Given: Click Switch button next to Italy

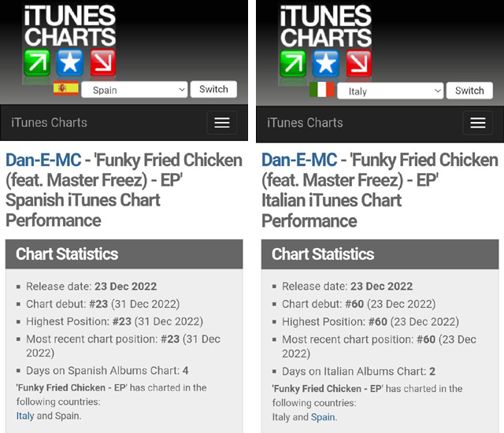Looking at the screenshot, I should click(469, 91).
